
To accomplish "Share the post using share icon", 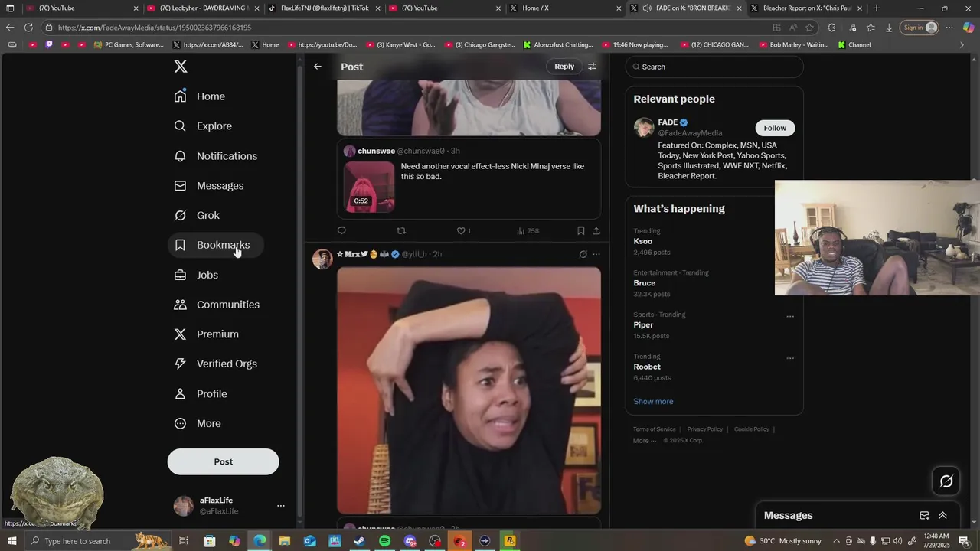I will (596, 230).
